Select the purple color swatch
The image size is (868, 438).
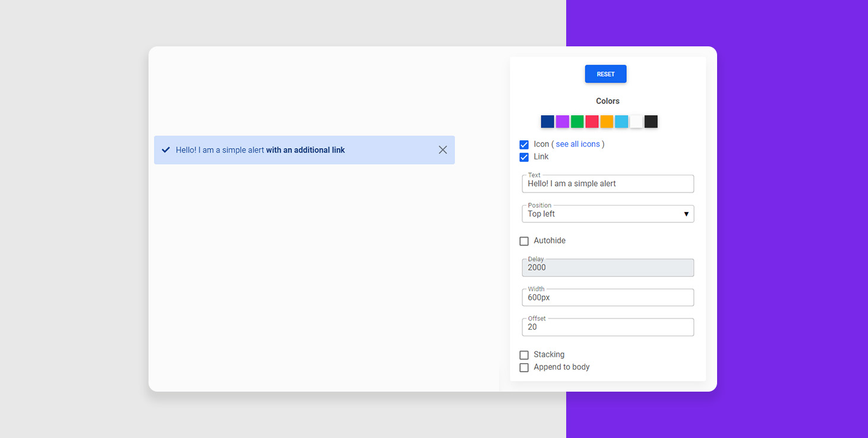pyautogui.click(x=562, y=122)
